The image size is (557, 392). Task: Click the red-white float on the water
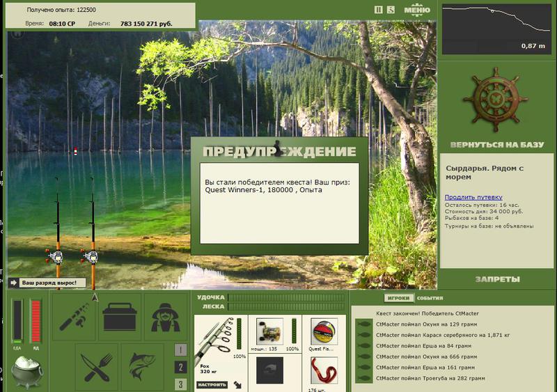(75, 151)
